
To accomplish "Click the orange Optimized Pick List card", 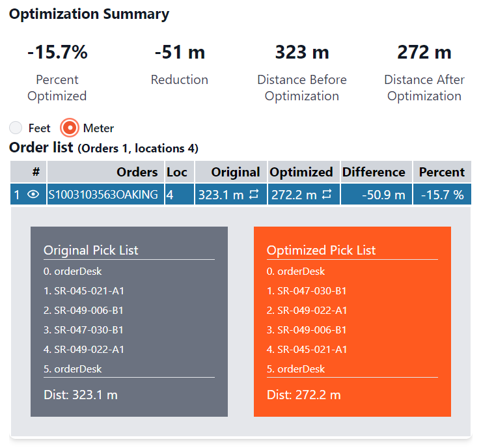I will coord(352,321).
